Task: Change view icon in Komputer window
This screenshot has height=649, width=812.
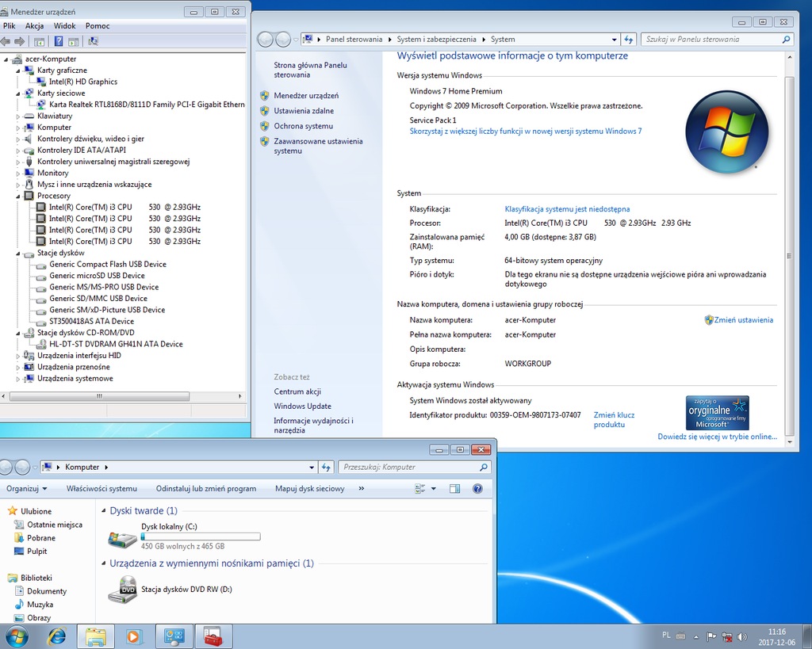Action: click(420, 489)
